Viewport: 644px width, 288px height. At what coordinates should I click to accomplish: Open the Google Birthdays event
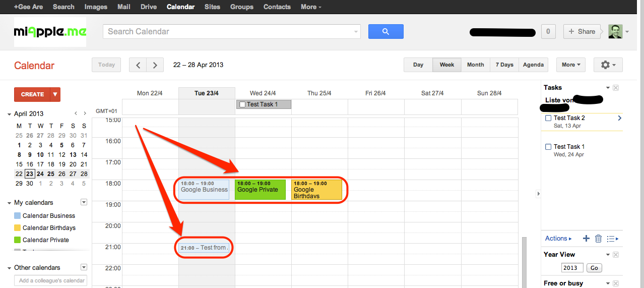(x=316, y=190)
